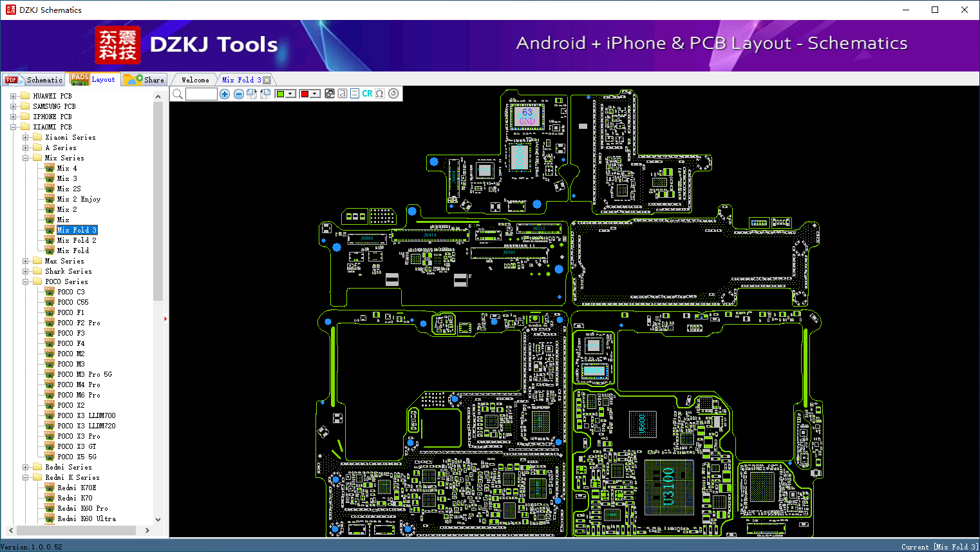Image resolution: width=980 pixels, height=552 pixels.
Task: Select the Mix Fold 3 tree item
Action: point(77,230)
